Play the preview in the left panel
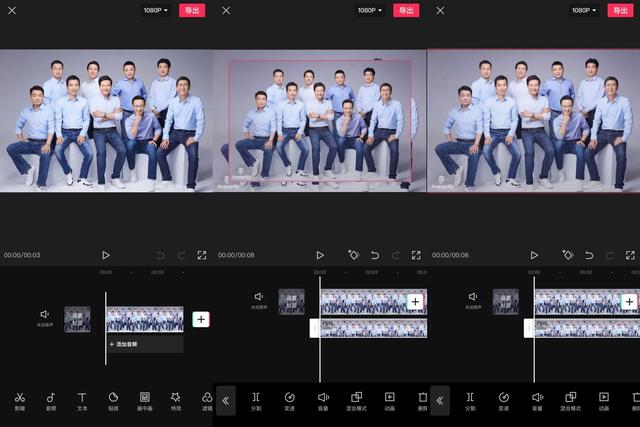The width and height of the screenshot is (640, 427). [106, 255]
